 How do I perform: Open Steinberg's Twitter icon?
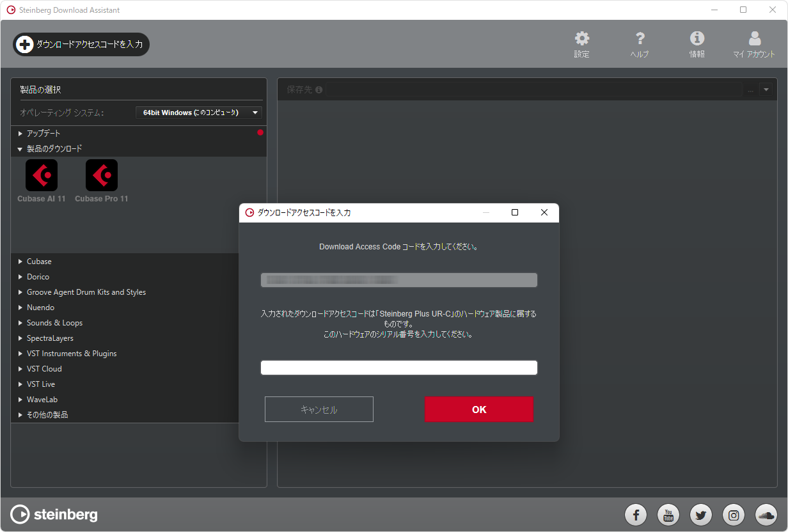(701, 514)
